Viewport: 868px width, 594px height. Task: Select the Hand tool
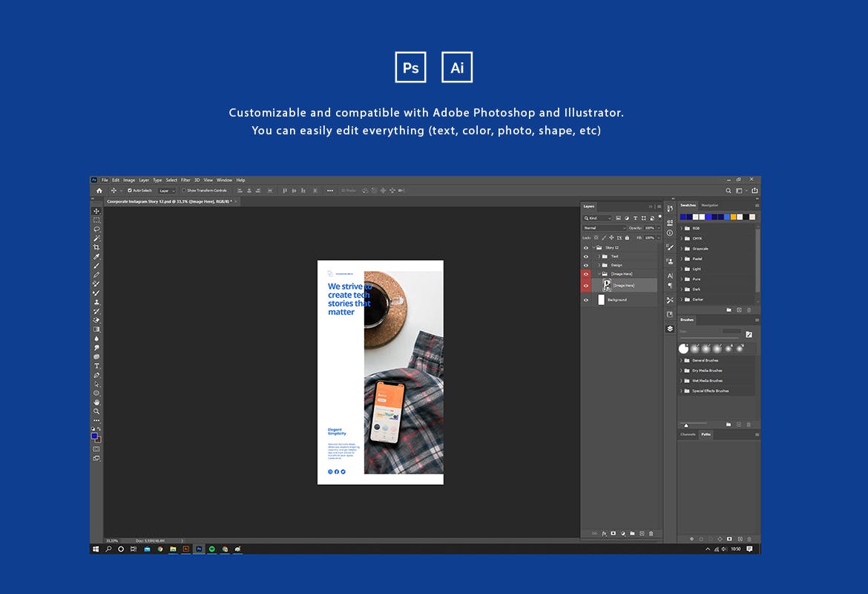point(96,402)
